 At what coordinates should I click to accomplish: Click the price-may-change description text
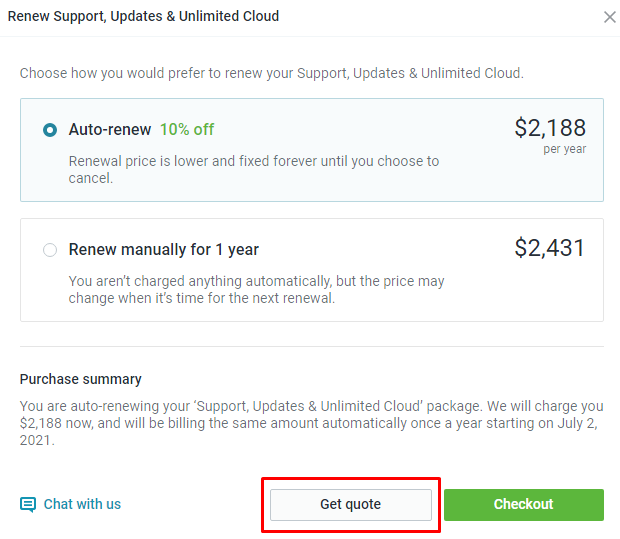tap(256, 289)
